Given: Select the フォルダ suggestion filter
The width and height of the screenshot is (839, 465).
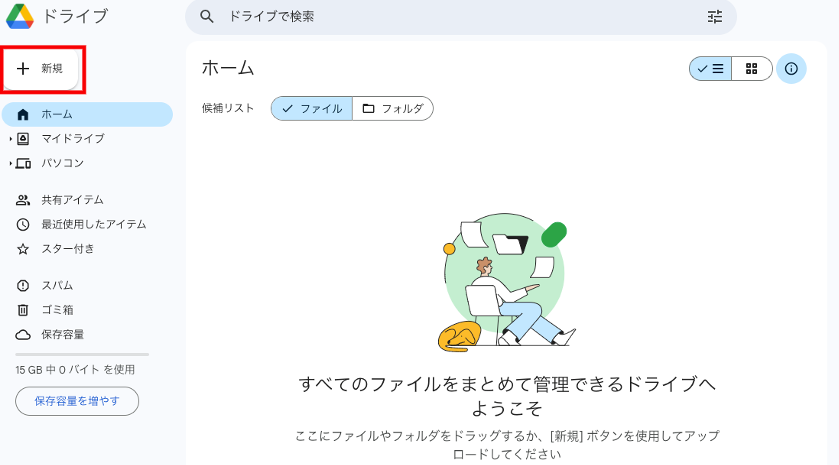Looking at the screenshot, I should (393, 109).
